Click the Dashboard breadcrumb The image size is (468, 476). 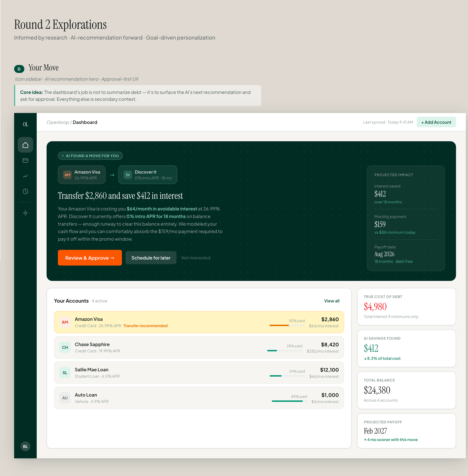(85, 122)
